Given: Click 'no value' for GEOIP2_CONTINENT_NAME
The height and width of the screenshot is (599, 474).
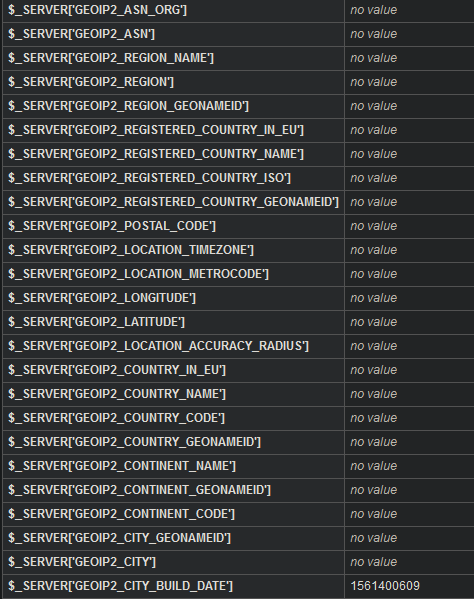Looking at the screenshot, I should click(x=374, y=466).
